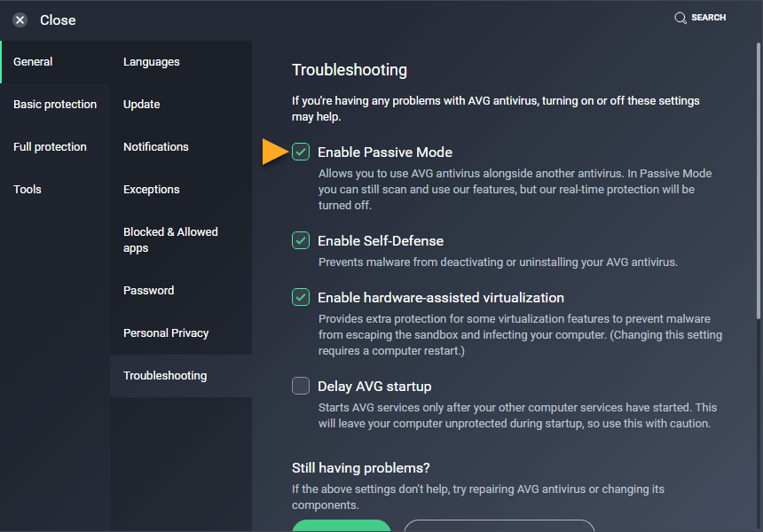The image size is (763, 532).
Task: Click description starting 'Starts AVG services only'
Action: (517, 415)
